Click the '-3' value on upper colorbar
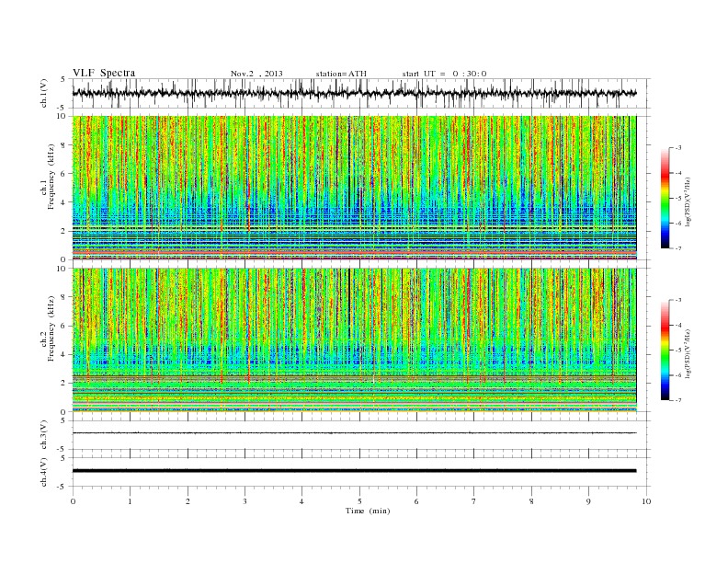 pos(678,148)
